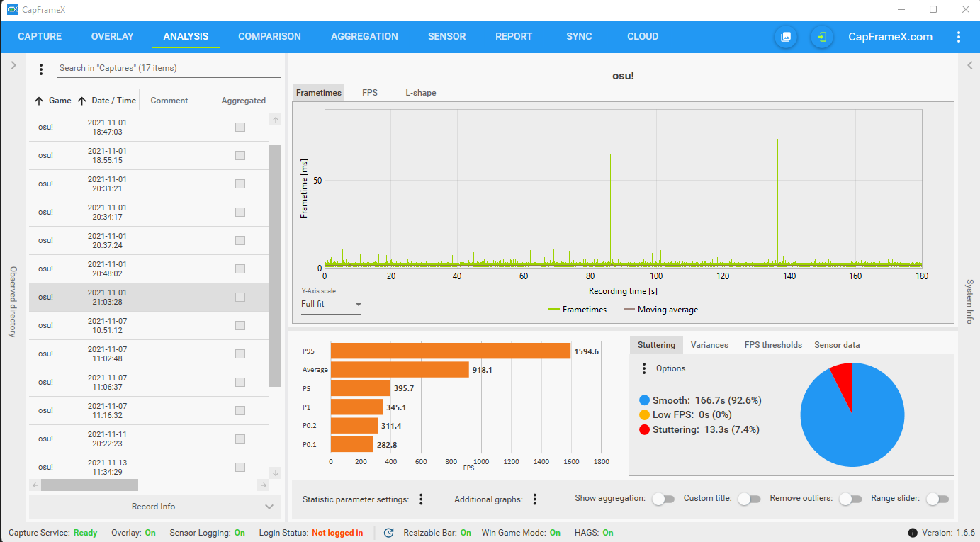Click the horizontal scrollbar right arrow
The height and width of the screenshot is (542, 980).
264,485
